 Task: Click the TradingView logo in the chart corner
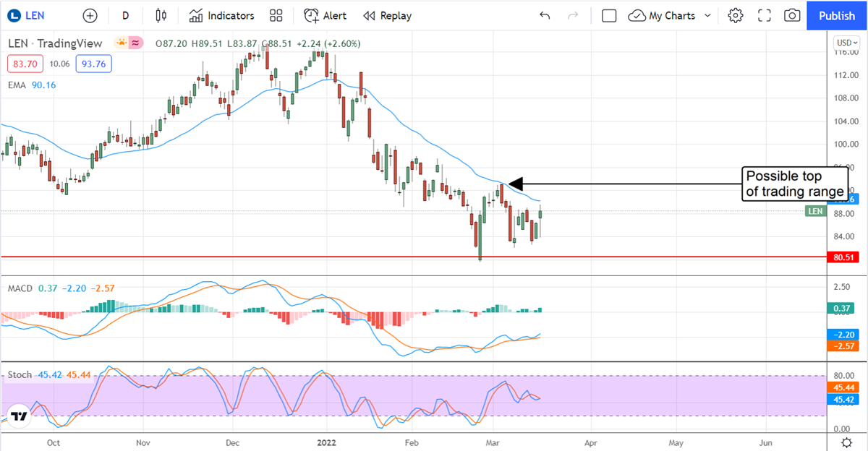[x=19, y=417]
